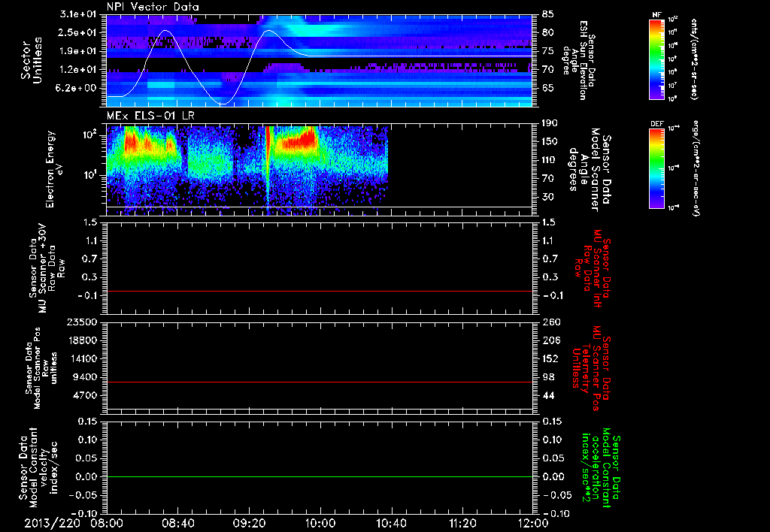This screenshot has height=532, width=770.
Task: Click the Model Scanner Pos Raw axis label
Action: coord(41,367)
